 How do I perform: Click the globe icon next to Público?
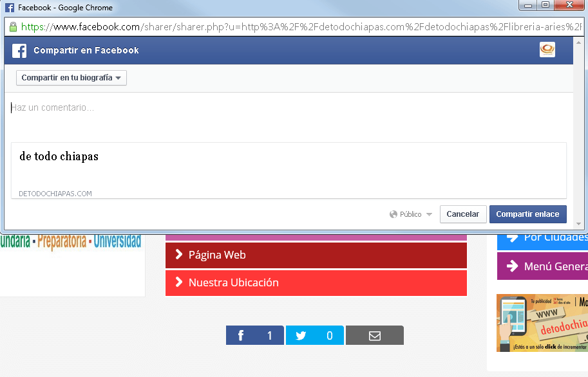[x=394, y=214]
